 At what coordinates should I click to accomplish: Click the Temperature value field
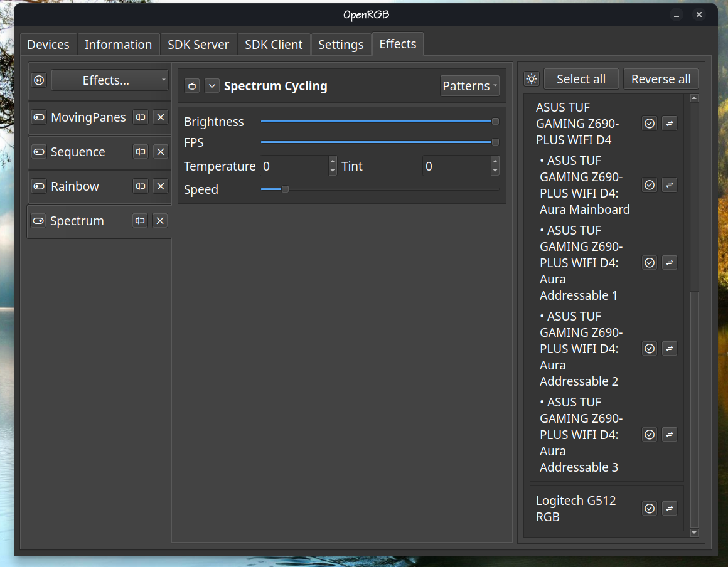click(294, 166)
